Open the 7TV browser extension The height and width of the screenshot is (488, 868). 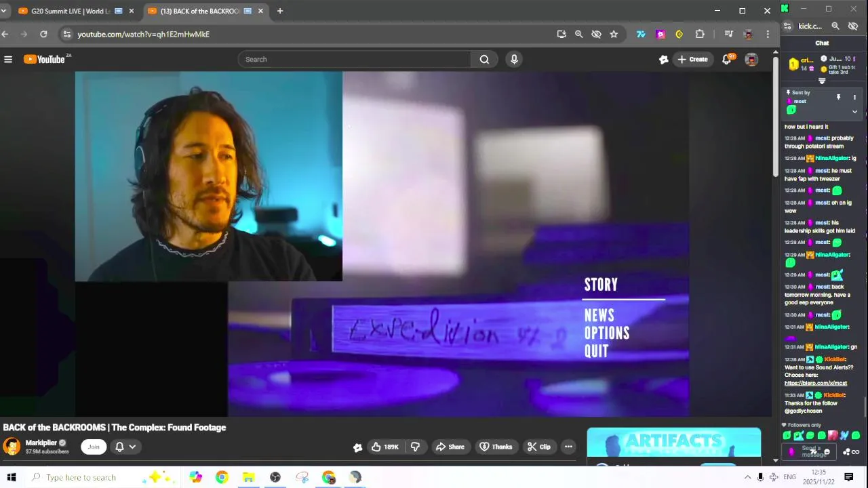point(641,34)
